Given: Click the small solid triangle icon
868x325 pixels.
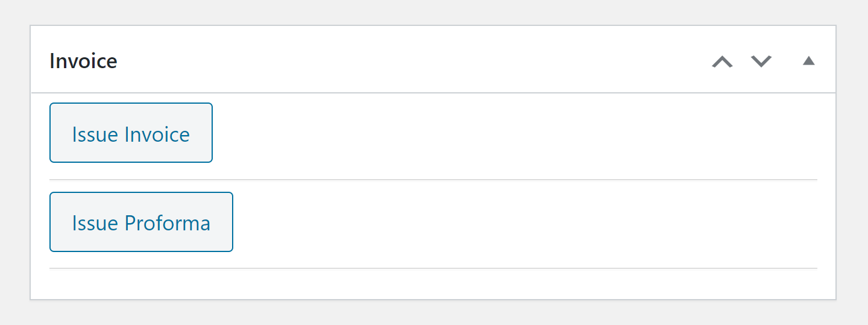Looking at the screenshot, I should [809, 61].
